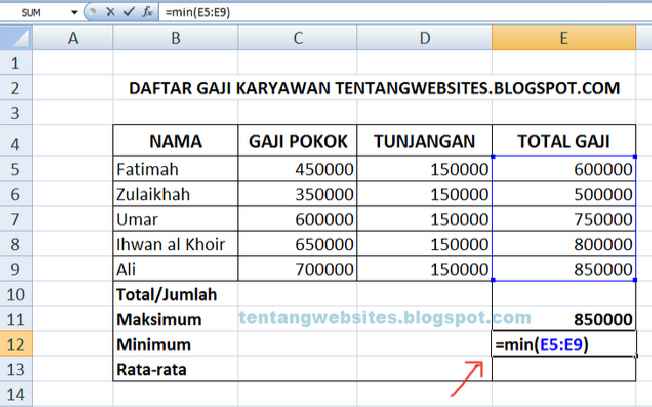Click the TOTAL GAJI header cell
The image size is (652, 407).
pos(564,140)
